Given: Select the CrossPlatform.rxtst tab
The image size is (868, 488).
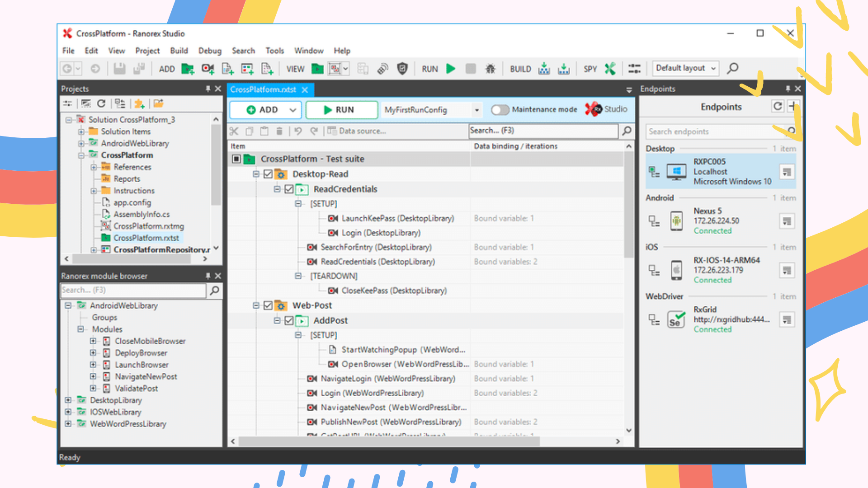Looking at the screenshot, I should tap(263, 89).
